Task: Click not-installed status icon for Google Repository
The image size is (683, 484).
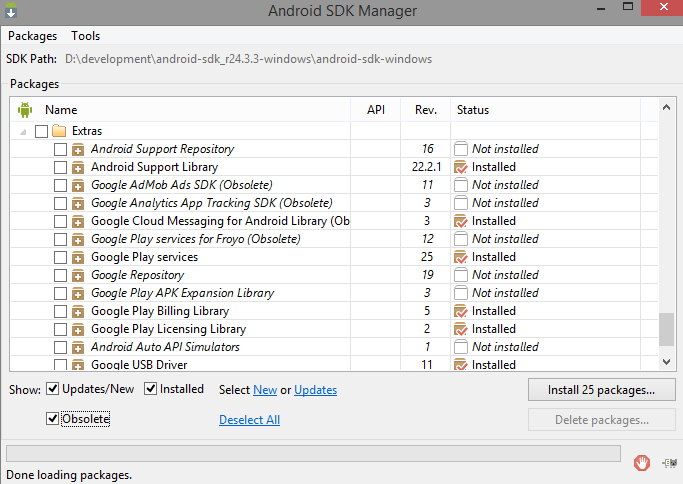Action: [460, 275]
